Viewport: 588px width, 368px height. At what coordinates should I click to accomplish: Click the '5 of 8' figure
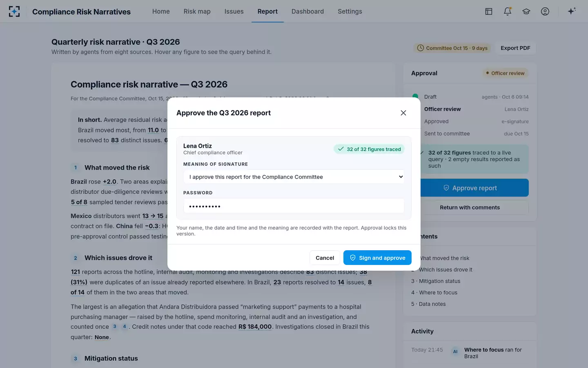pos(79,202)
